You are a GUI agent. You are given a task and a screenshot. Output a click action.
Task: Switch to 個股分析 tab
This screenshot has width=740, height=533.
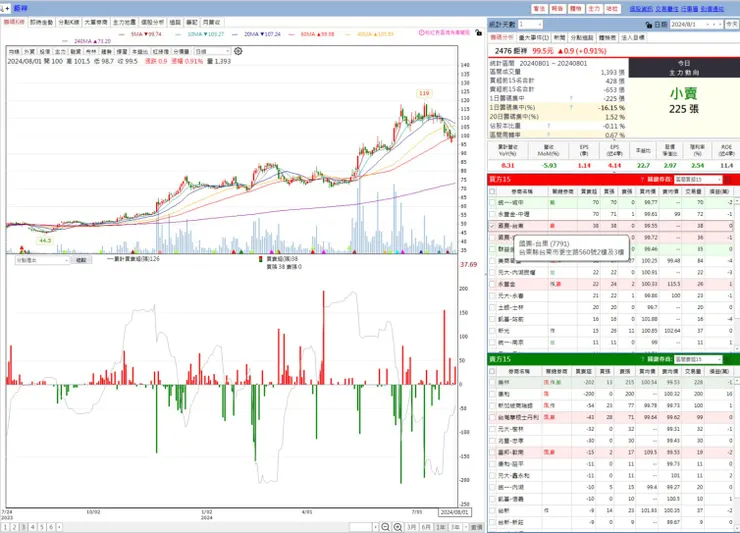point(152,22)
